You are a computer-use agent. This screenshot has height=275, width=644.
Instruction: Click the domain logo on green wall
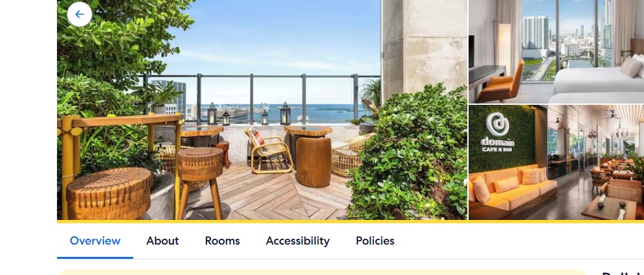pyautogui.click(x=497, y=132)
